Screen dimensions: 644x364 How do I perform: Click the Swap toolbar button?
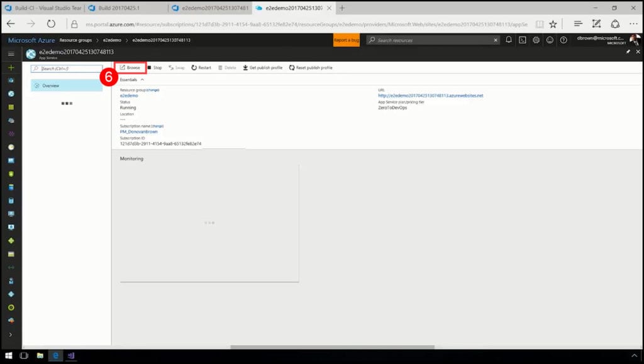pos(177,68)
